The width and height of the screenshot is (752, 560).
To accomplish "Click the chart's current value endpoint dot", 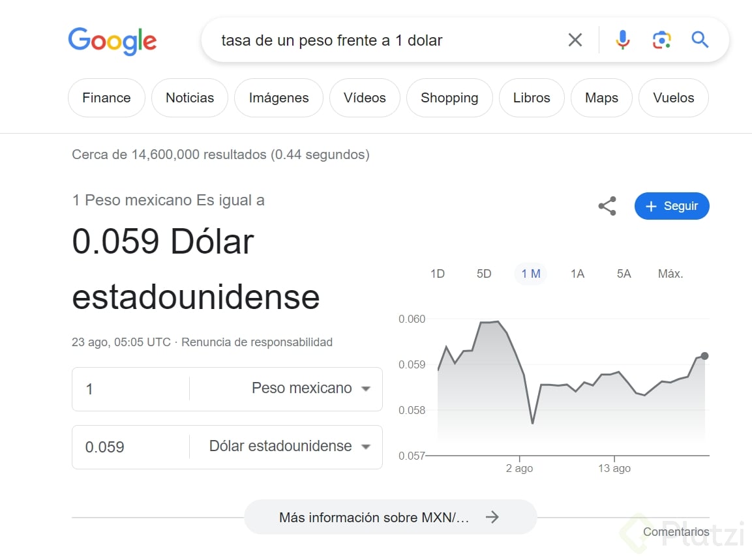I will [704, 356].
